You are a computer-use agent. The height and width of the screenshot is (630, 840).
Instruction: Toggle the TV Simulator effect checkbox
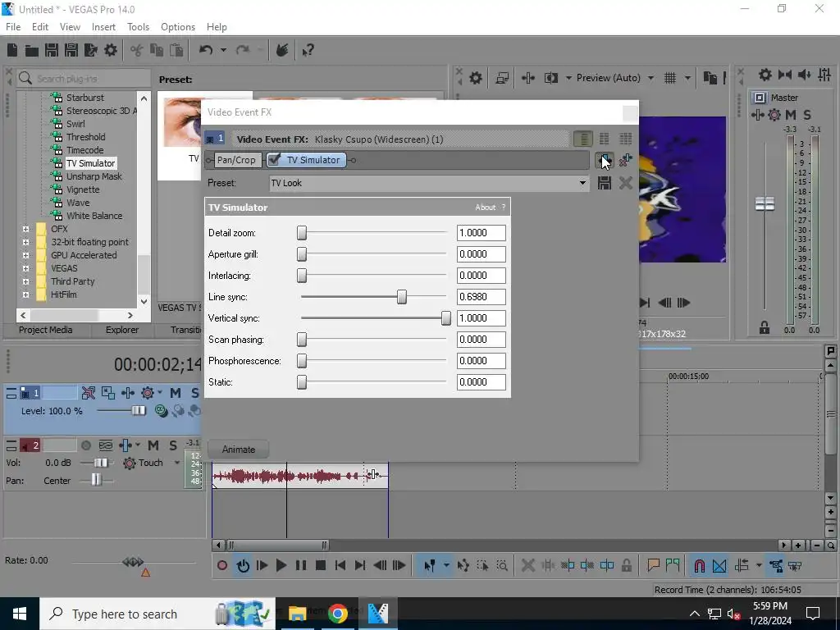coord(274,160)
